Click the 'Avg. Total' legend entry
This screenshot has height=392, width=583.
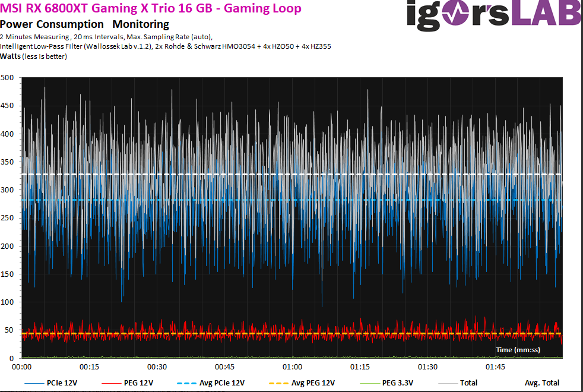(x=541, y=382)
